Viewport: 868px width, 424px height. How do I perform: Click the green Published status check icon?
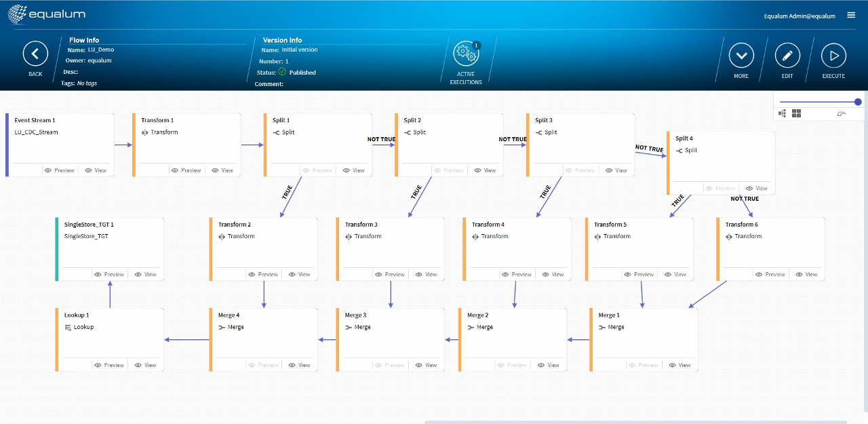click(282, 71)
